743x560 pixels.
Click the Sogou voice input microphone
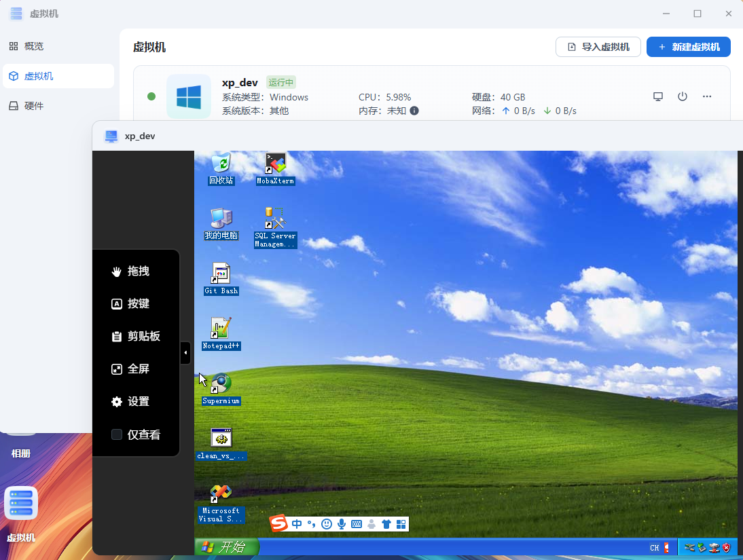[342, 524]
